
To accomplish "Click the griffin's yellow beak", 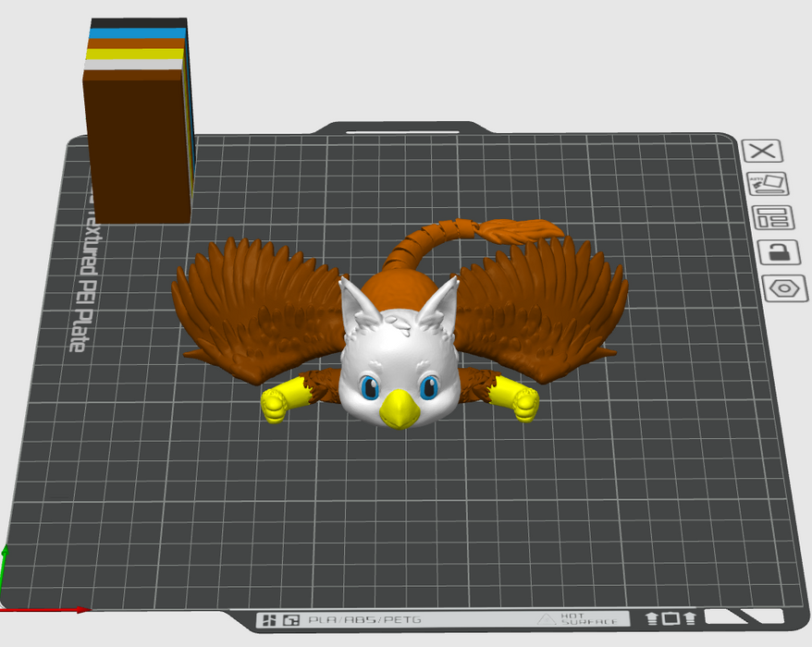I will point(399,408).
